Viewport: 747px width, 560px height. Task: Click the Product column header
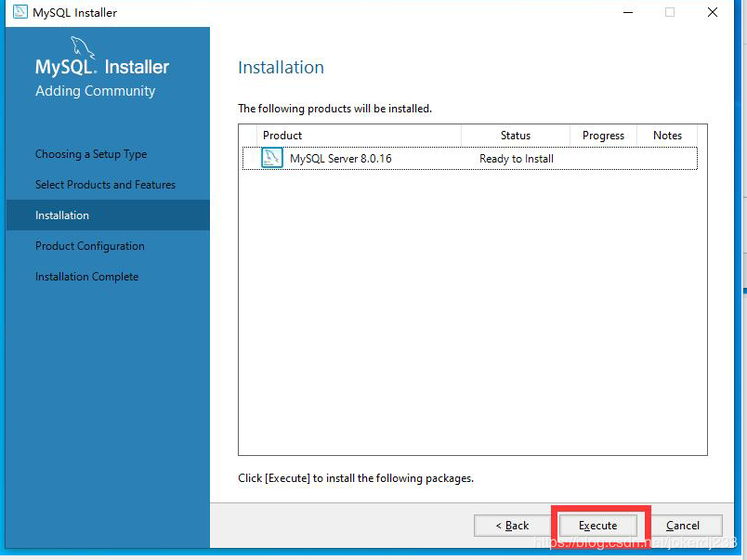click(x=359, y=136)
